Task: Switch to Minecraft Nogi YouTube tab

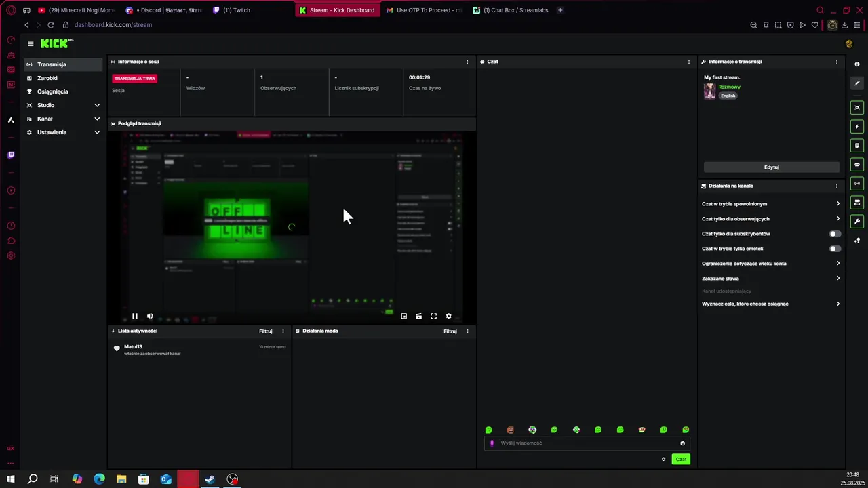Action: pyautogui.click(x=77, y=10)
